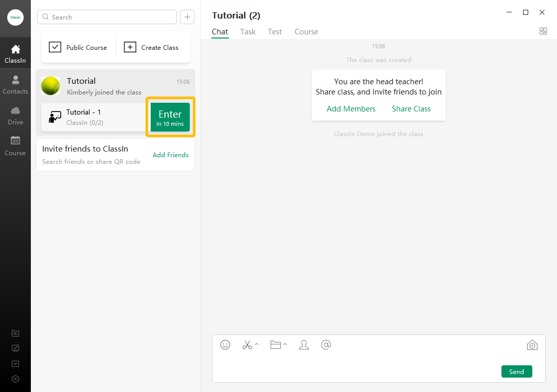Click the Send button
Screen dimensions: 557x392
(x=516, y=371)
